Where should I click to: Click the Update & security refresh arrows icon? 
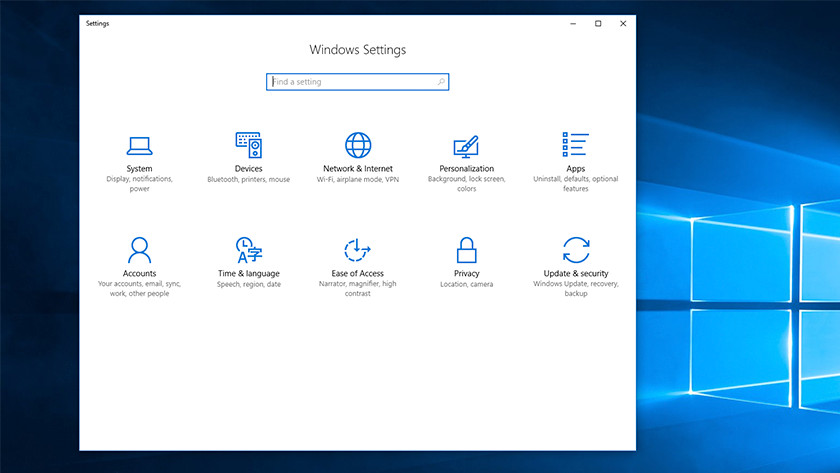click(575, 250)
